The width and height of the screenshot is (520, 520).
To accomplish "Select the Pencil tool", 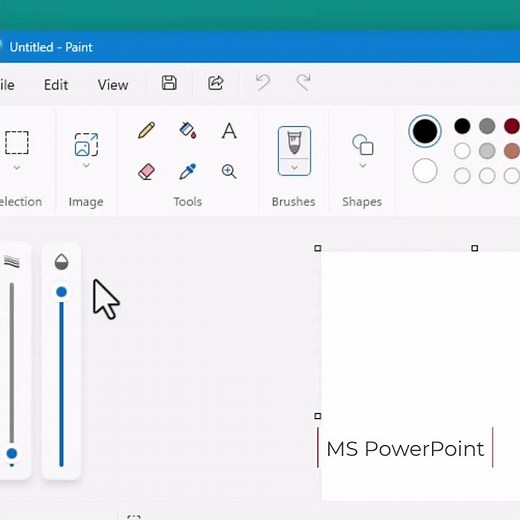I will 146,130.
